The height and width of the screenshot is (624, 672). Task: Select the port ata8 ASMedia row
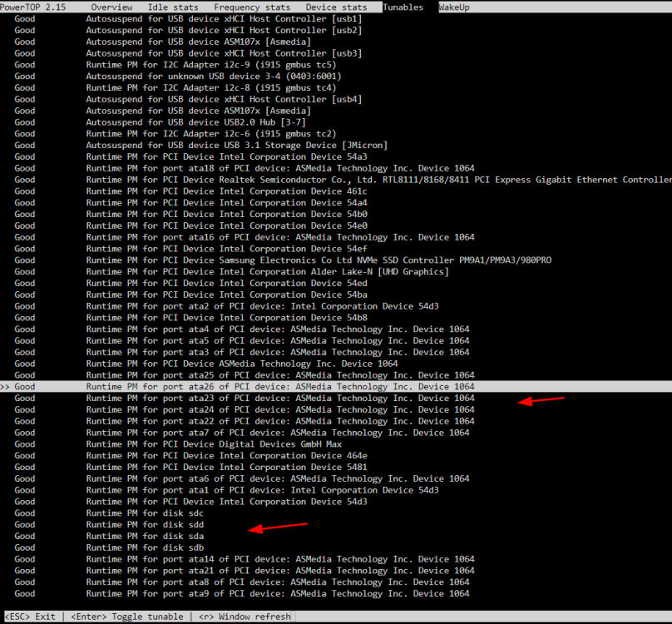tap(336, 582)
